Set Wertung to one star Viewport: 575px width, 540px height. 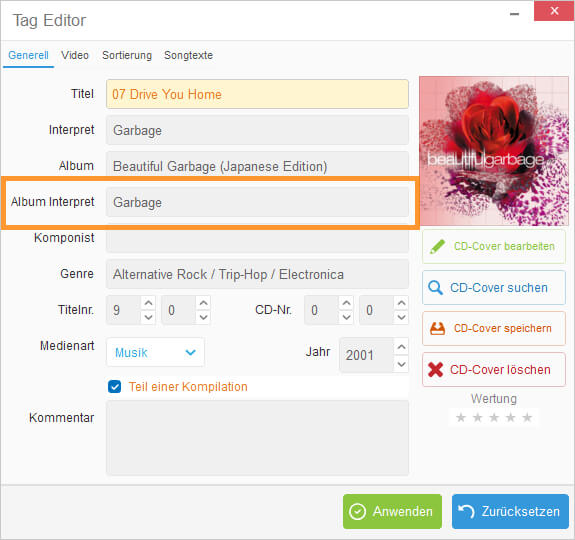[x=461, y=417]
